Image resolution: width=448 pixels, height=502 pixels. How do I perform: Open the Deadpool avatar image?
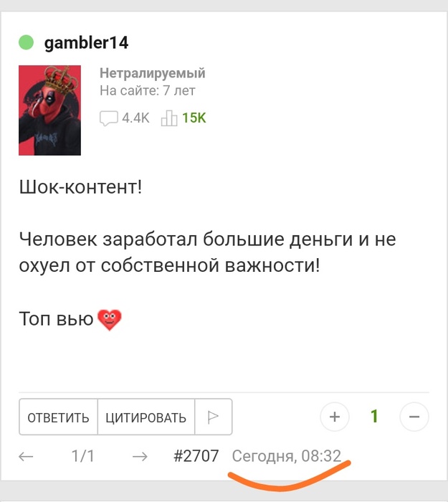click(x=49, y=110)
